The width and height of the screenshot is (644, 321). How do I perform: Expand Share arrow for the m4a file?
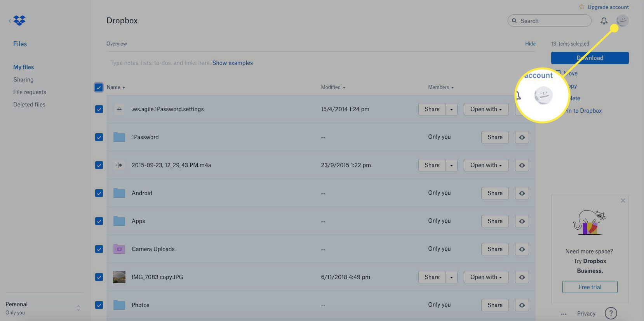pos(451,165)
